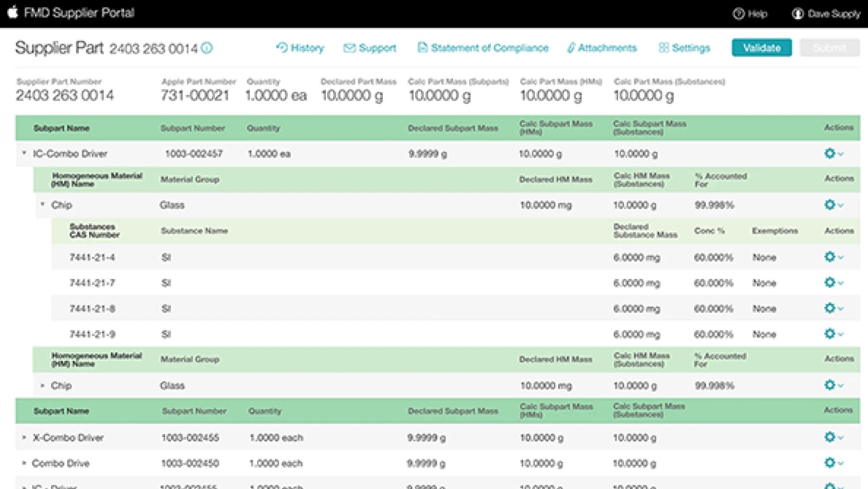Open the Dave Supply user account menu

click(x=826, y=14)
